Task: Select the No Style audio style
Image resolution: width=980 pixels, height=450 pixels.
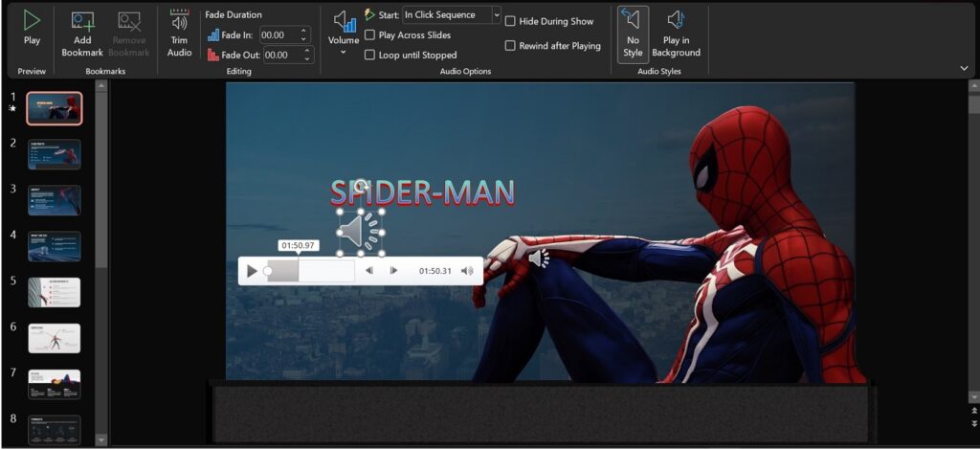Action: pos(633,34)
